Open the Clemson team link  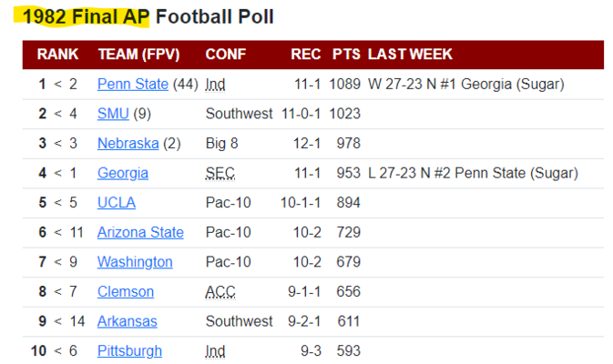click(x=126, y=292)
